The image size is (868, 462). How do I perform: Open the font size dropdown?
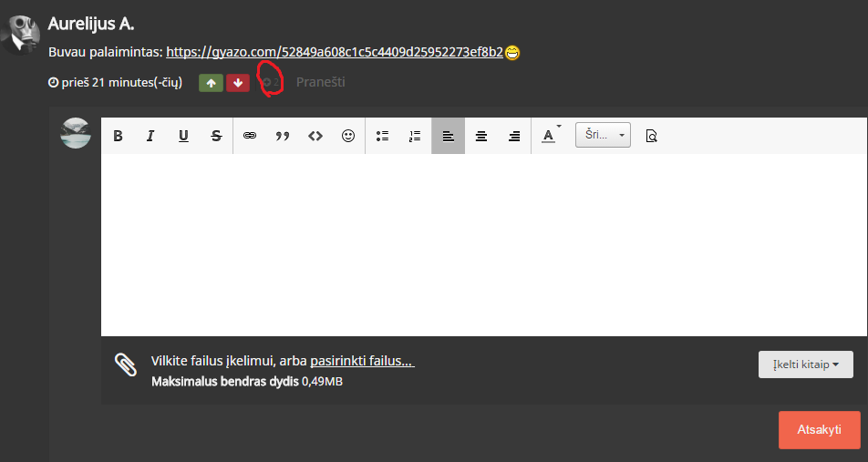pyautogui.click(x=603, y=135)
